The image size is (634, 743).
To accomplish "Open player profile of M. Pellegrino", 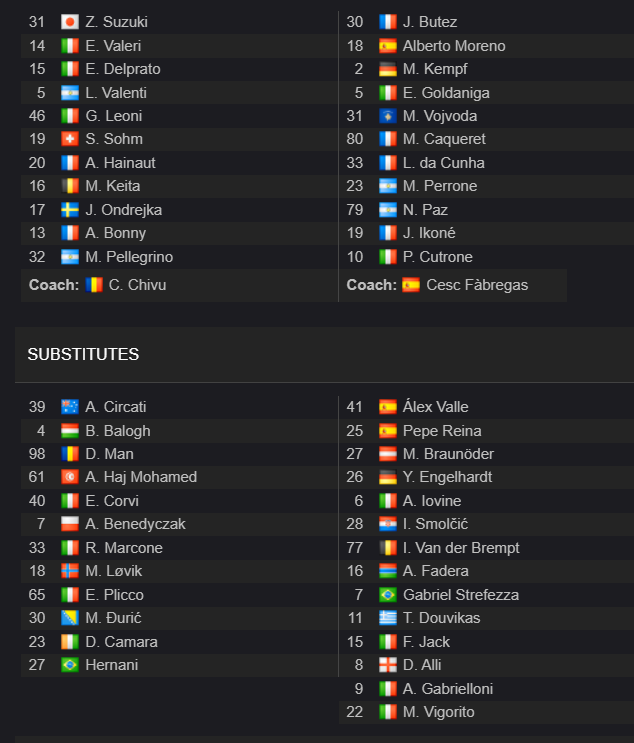I will 129,257.
